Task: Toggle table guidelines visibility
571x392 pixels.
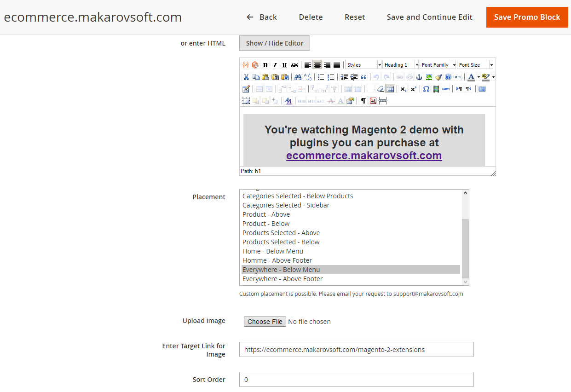Action: point(390,89)
